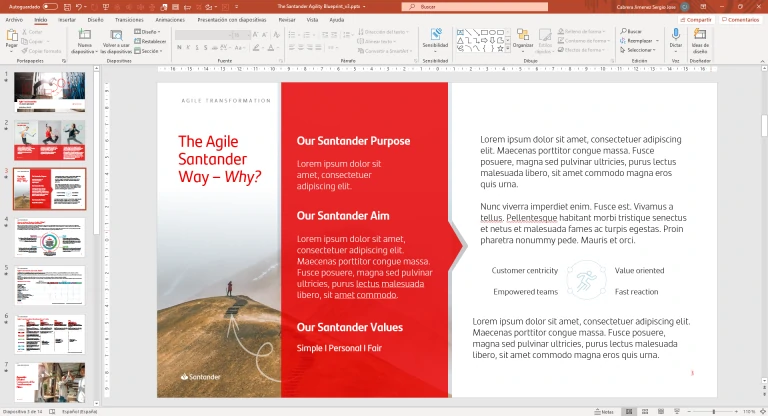The width and height of the screenshot is (768, 416).
Task: Open the Comentarios pane button
Action: point(741,19)
